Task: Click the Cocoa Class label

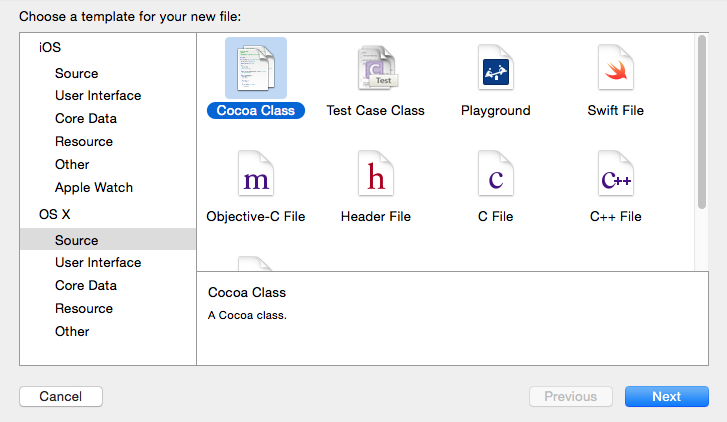Action: coord(256,110)
